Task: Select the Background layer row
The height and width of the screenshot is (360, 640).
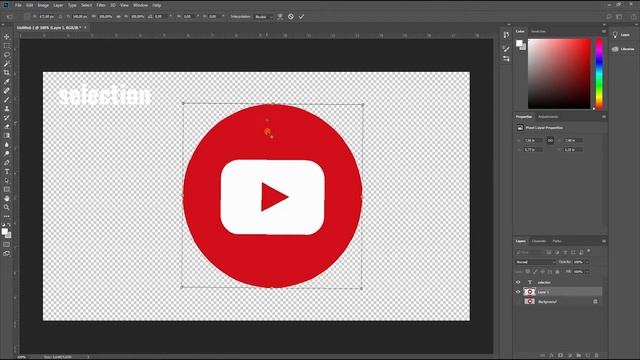Action: [x=558, y=302]
